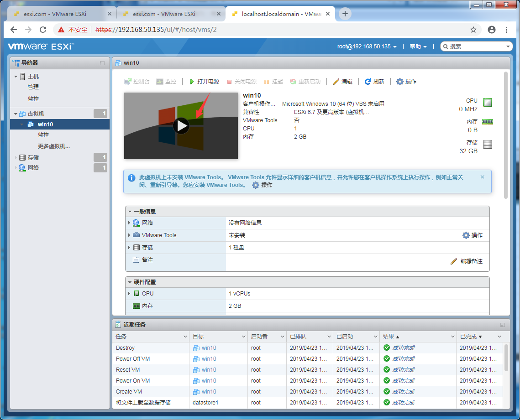The width and height of the screenshot is (520, 420).
Task: Click success icon in Reset VM row
Action: point(386,370)
